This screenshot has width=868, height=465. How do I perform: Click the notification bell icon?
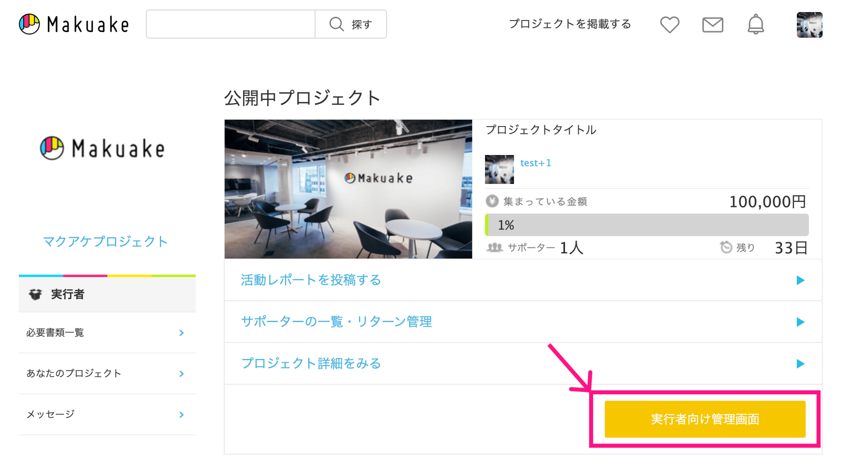(755, 24)
